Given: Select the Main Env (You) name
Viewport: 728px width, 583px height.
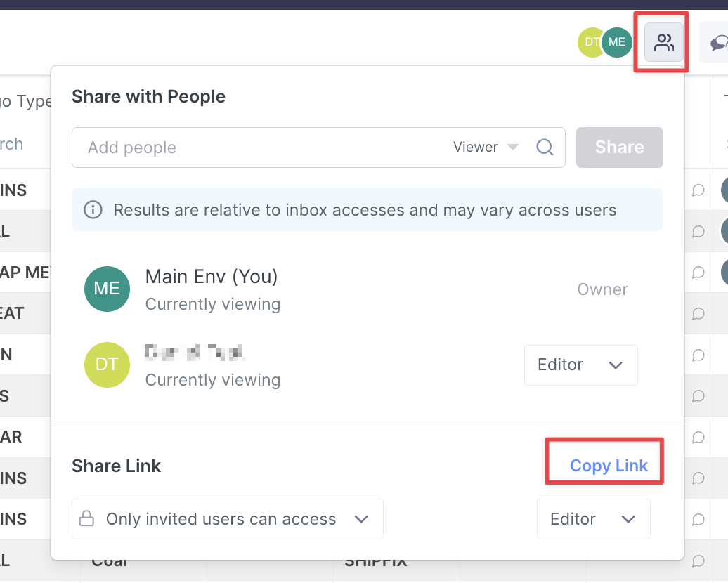Looking at the screenshot, I should coord(212,277).
